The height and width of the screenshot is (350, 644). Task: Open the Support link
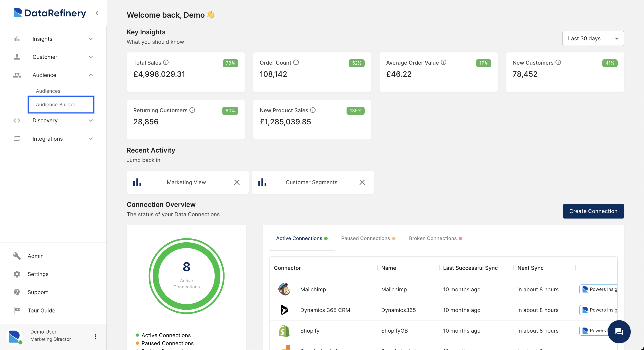tap(38, 292)
